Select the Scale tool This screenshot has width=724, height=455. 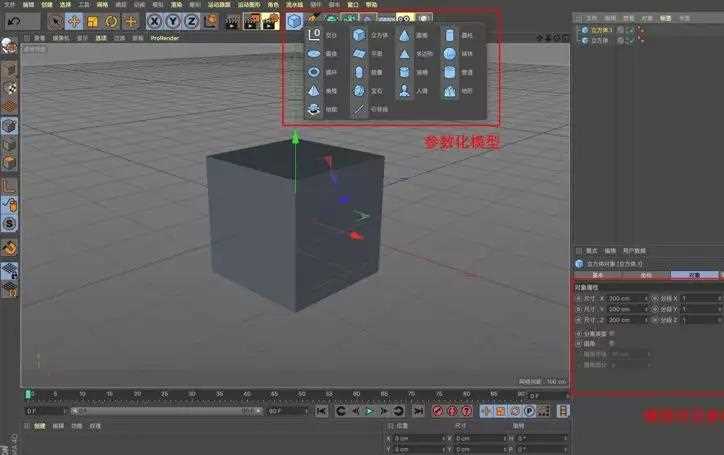tap(92, 21)
